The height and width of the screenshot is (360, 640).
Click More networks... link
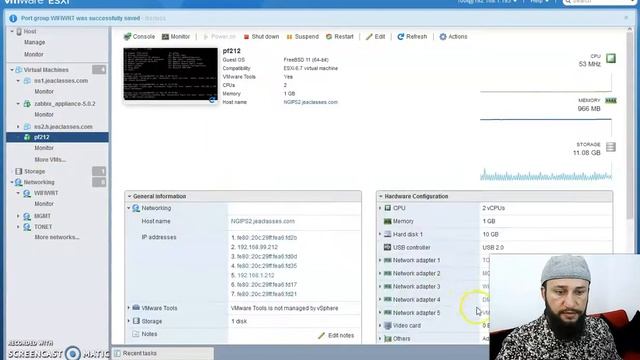pos(57,237)
